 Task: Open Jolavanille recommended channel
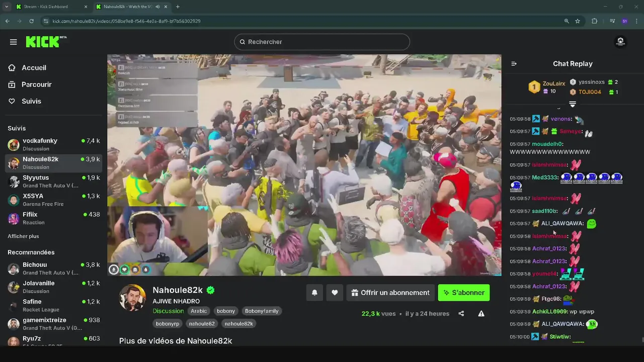[53, 287]
